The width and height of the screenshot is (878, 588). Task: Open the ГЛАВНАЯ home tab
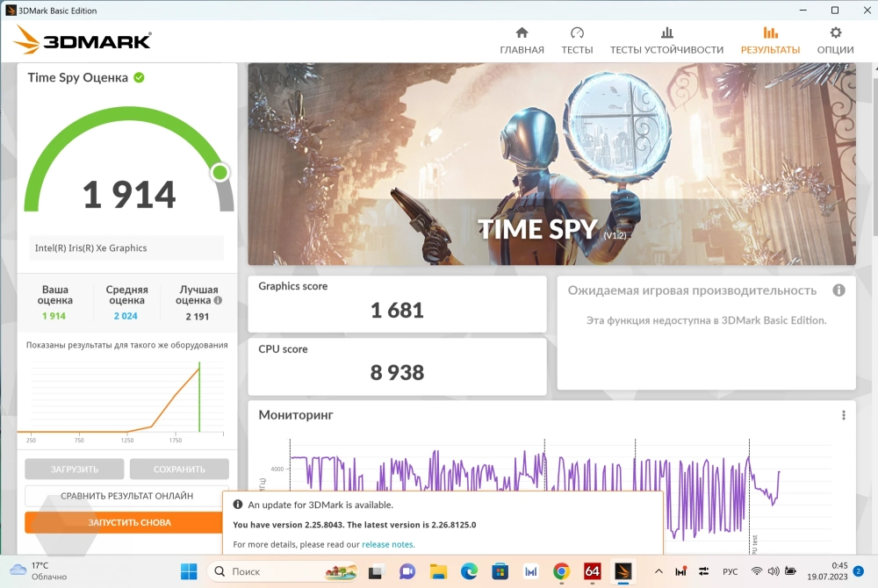point(522,40)
